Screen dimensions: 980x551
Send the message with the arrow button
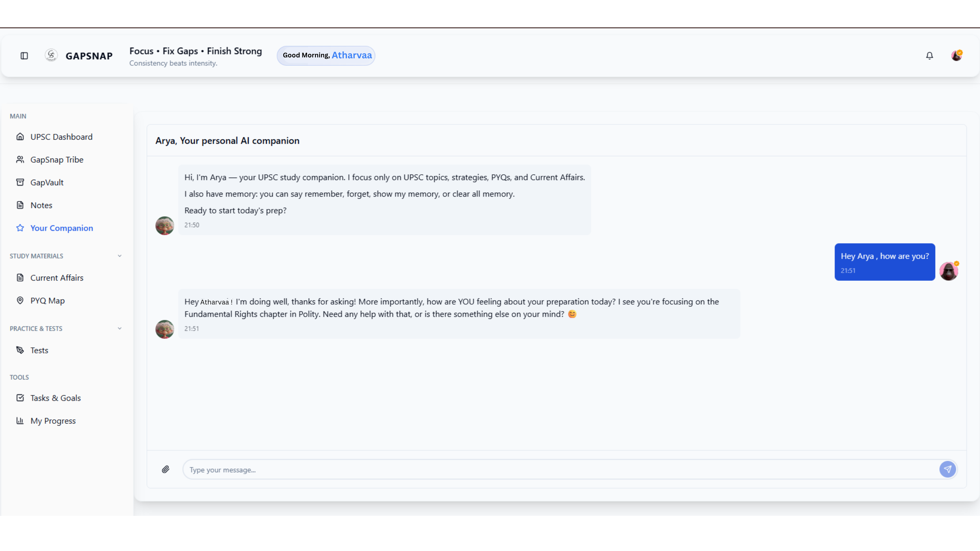coord(948,469)
